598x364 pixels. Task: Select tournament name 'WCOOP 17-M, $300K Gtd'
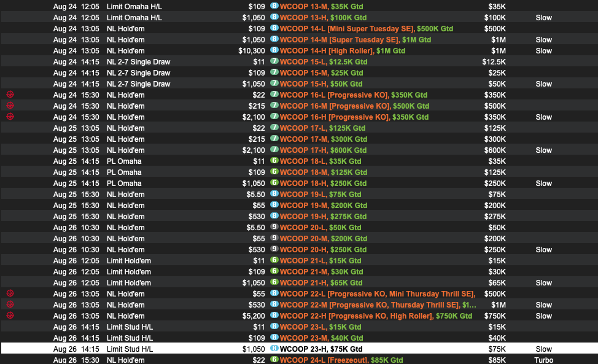tap(324, 139)
